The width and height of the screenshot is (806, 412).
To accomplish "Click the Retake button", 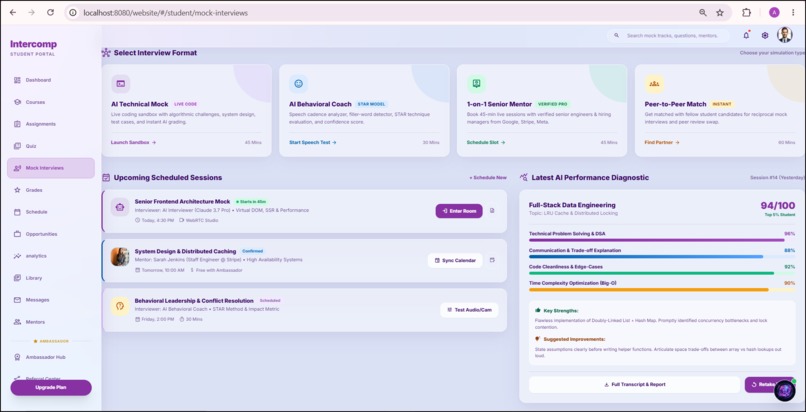I will tap(763, 384).
